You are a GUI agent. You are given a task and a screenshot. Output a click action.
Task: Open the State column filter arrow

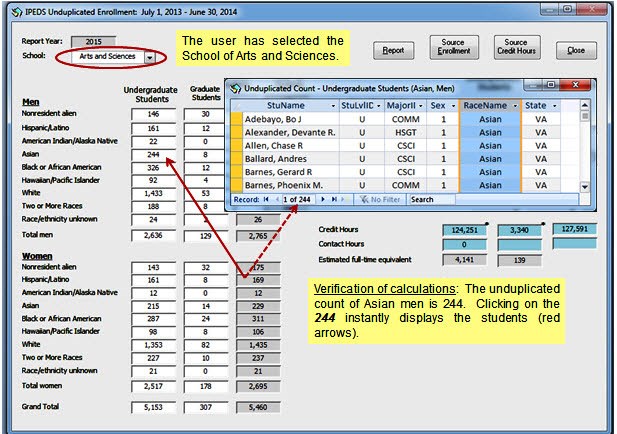(554, 106)
